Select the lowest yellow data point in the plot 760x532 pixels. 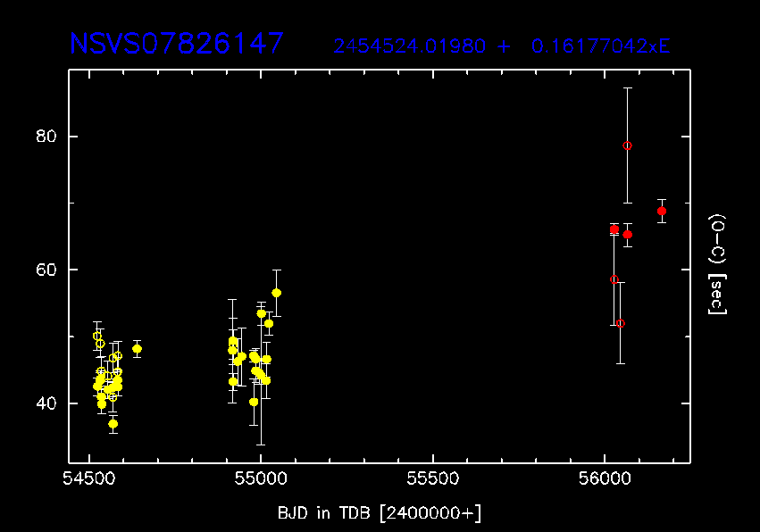coord(113,424)
